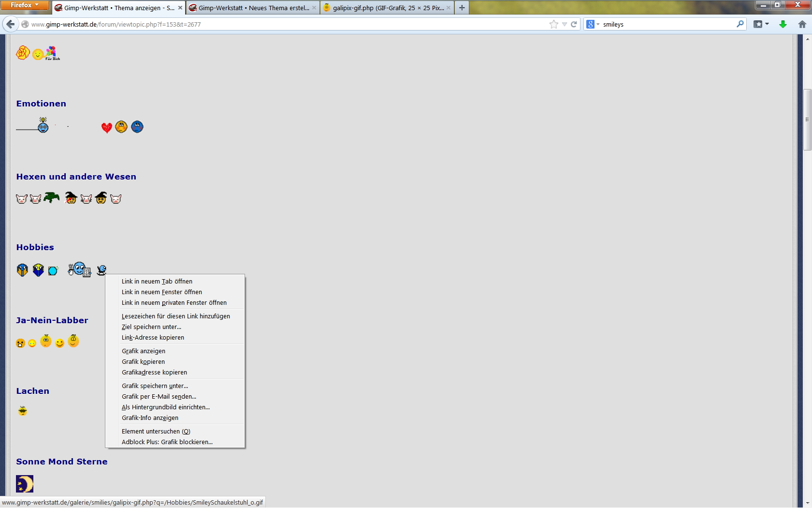
Task: Reload the current page
Action: 574,24
